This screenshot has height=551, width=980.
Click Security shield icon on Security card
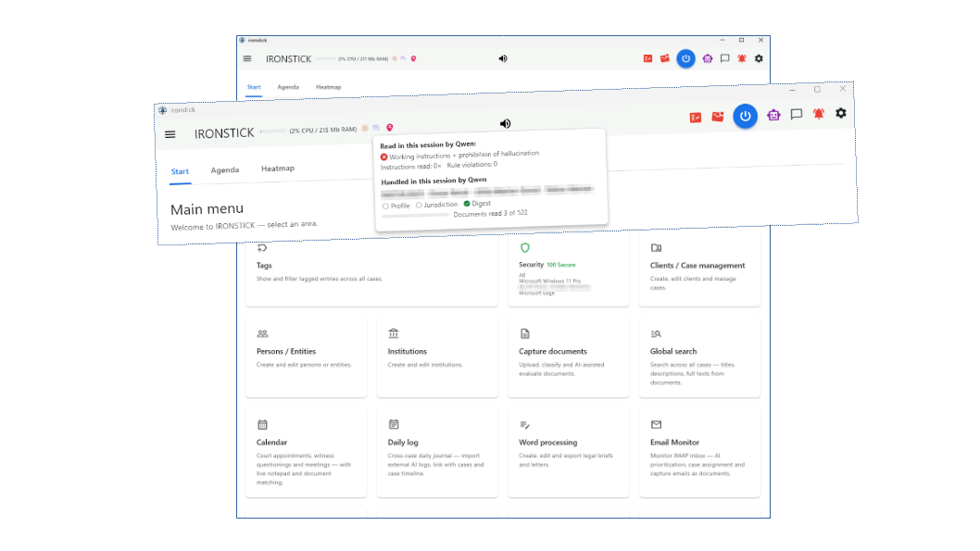point(525,248)
